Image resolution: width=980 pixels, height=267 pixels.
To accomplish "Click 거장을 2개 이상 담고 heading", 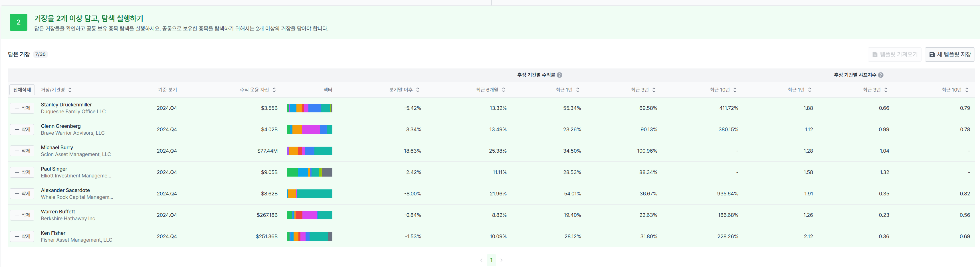I will tap(89, 18).
